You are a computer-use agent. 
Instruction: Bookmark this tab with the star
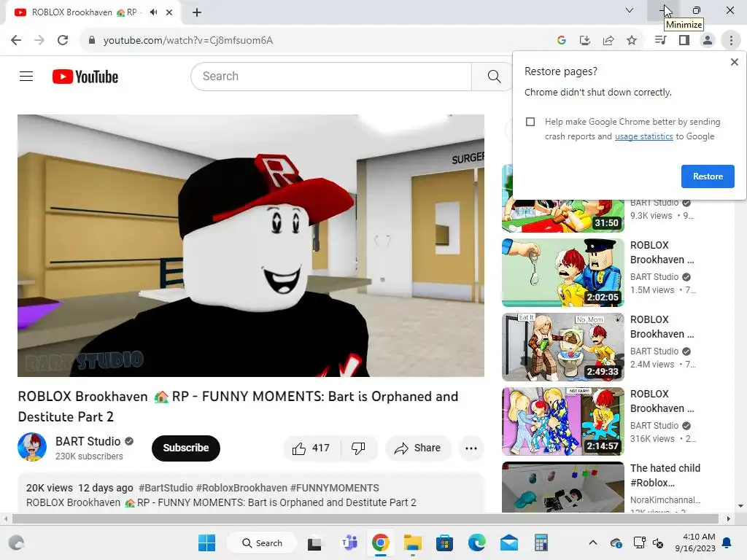632,41
